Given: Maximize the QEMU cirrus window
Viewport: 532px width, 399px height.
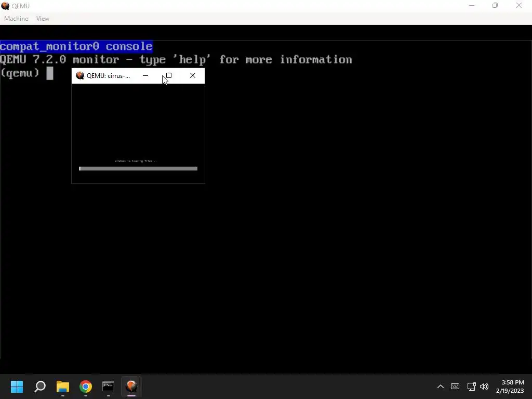Looking at the screenshot, I should pyautogui.click(x=169, y=76).
